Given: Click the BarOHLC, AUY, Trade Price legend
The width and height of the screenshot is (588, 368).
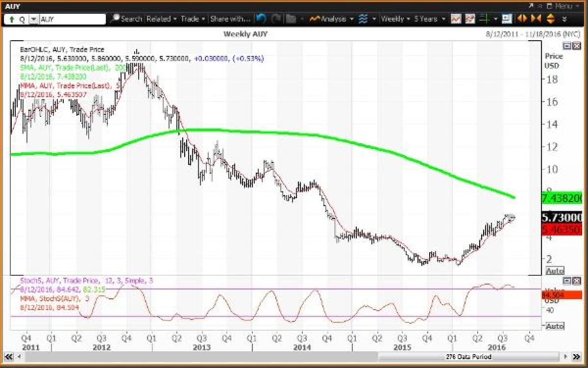Looking at the screenshot, I should coord(62,50).
